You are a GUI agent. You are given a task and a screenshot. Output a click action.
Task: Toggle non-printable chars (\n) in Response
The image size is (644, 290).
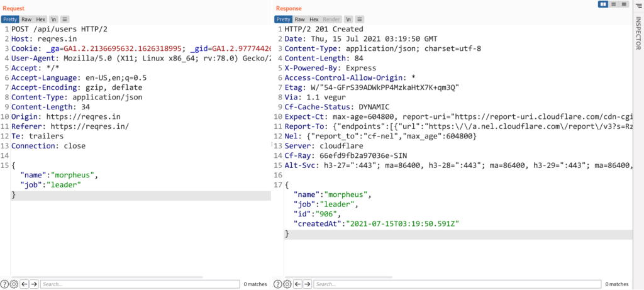coord(348,19)
